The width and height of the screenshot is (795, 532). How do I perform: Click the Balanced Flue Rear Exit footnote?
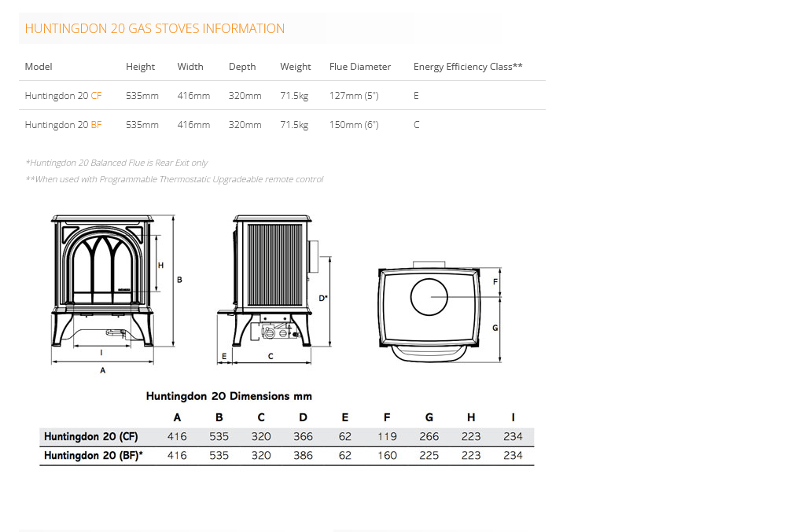(116, 163)
